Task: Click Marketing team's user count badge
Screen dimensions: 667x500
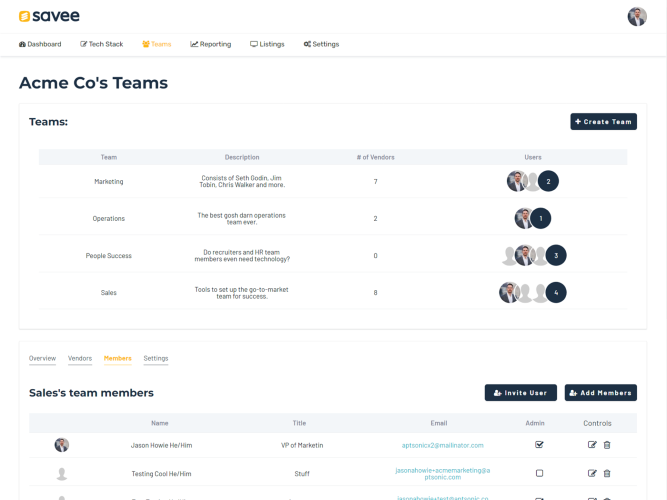Action: coord(548,181)
